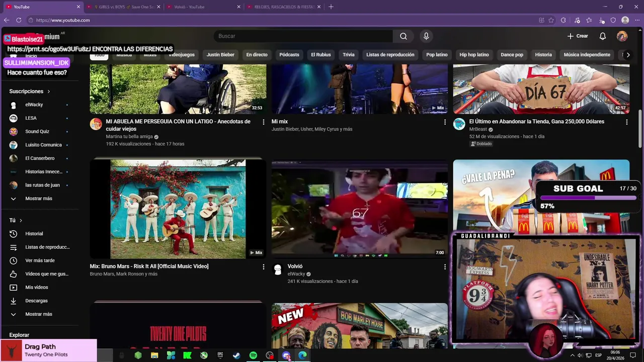
Task: Reload the page with the refresh icon
Action: (x=19, y=20)
